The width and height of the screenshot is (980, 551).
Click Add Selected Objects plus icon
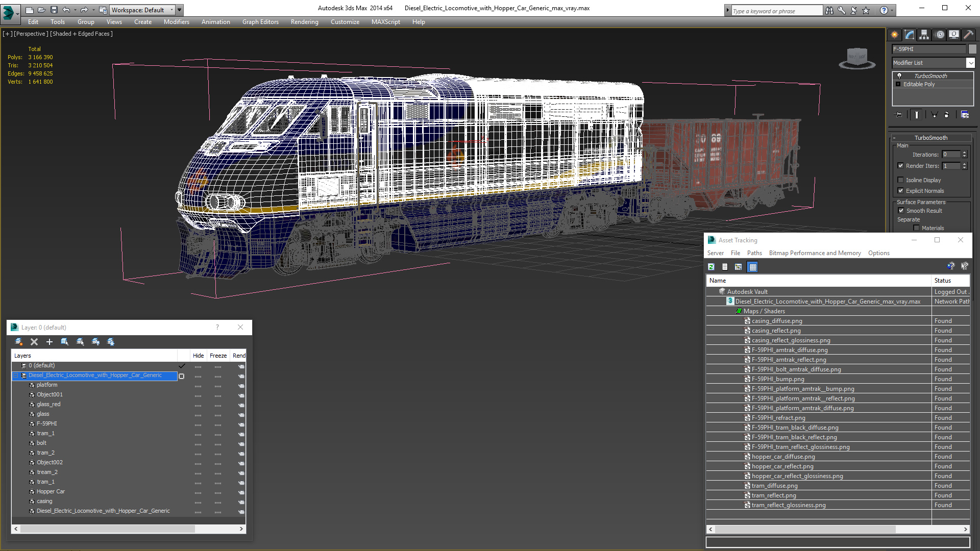[50, 342]
